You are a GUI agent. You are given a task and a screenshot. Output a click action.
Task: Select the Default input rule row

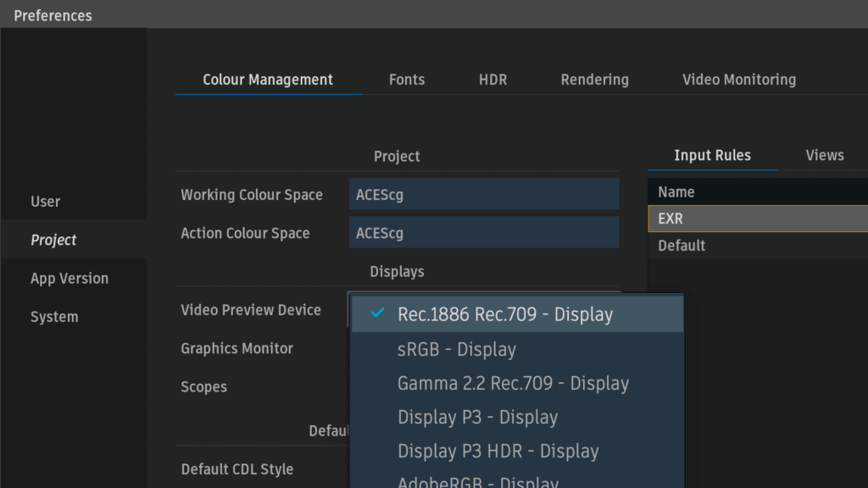(x=758, y=246)
